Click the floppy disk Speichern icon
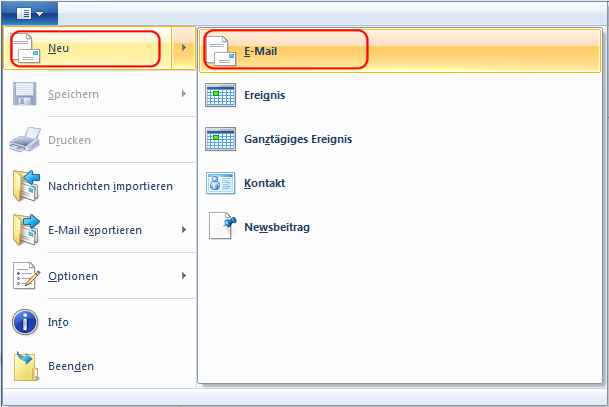Image resolution: width=609 pixels, height=407 pixels. click(x=26, y=95)
